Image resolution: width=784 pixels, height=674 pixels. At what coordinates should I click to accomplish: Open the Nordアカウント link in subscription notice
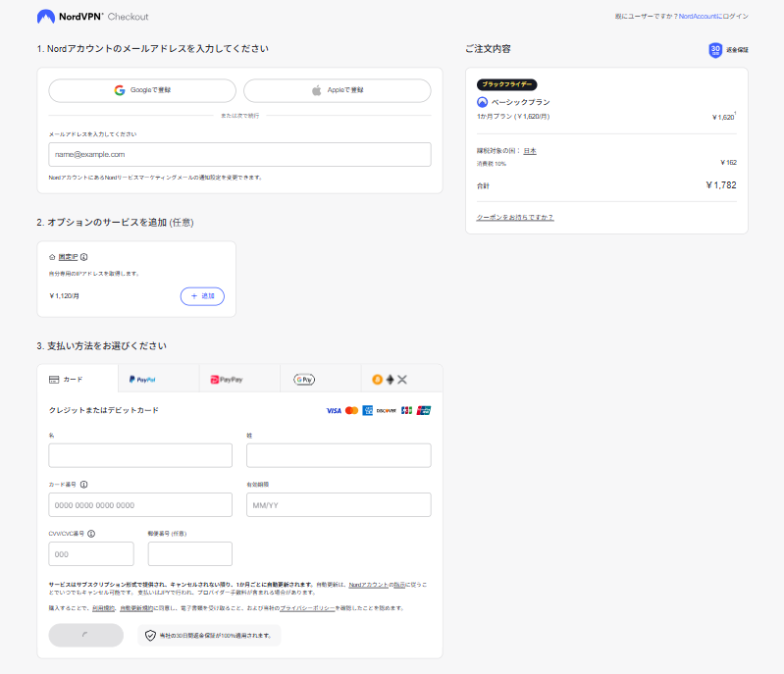point(369,585)
